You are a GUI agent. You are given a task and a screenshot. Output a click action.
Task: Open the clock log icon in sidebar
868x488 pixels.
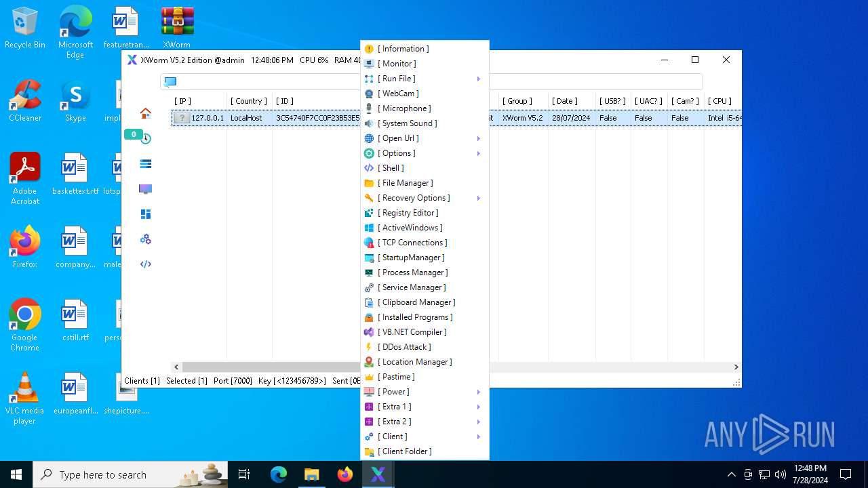click(x=145, y=138)
